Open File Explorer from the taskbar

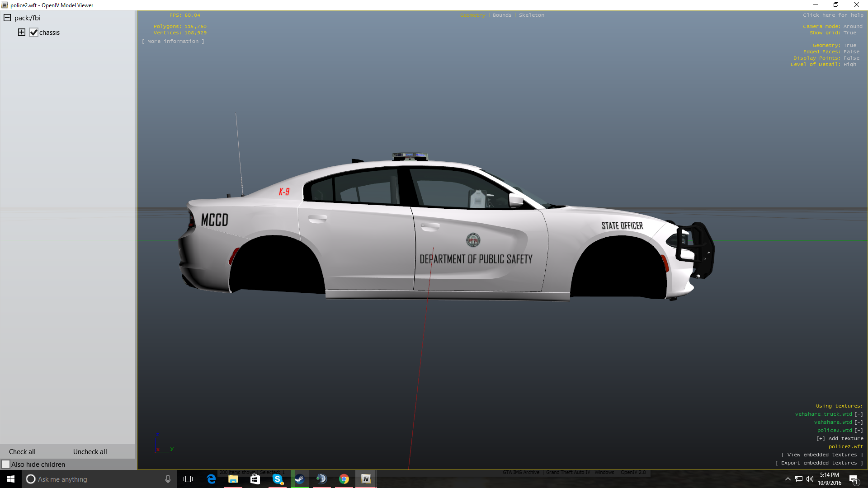[233, 479]
